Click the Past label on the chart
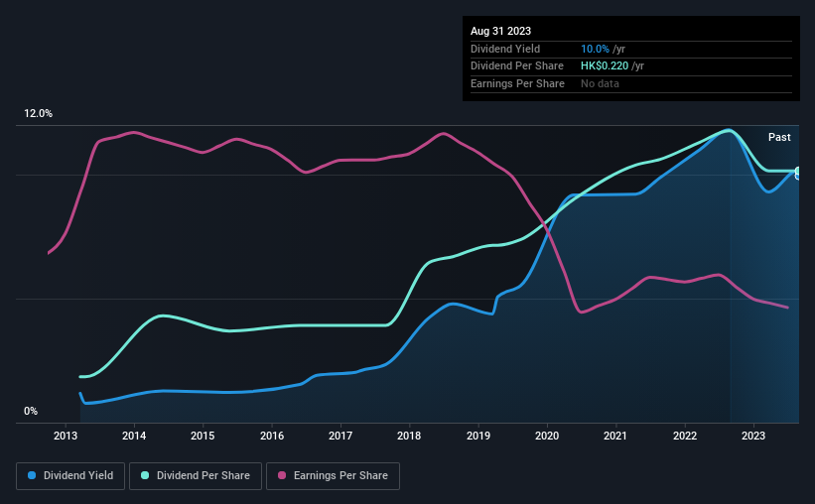The width and height of the screenshot is (815, 504). [779, 137]
